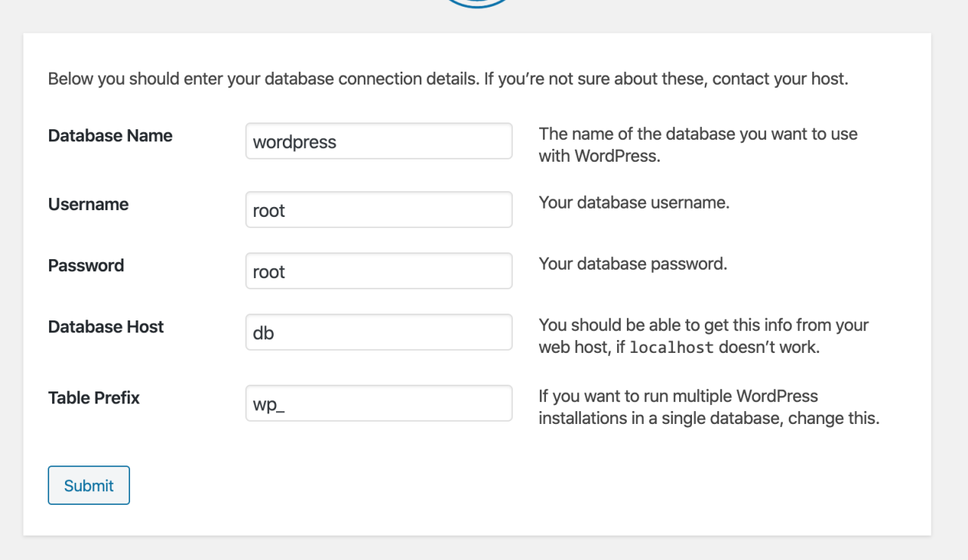This screenshot has height=560, width=968.
Task: Click the multiple installations help text
Action: [708, 407]
